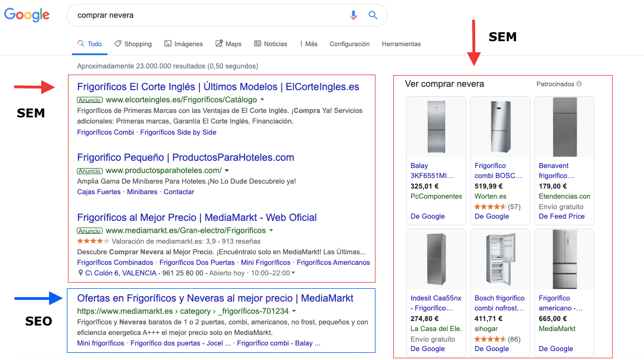This screenshot has height=360, width=644.
Task: Click Minibares sitelink
Action: tap(142, 192)
